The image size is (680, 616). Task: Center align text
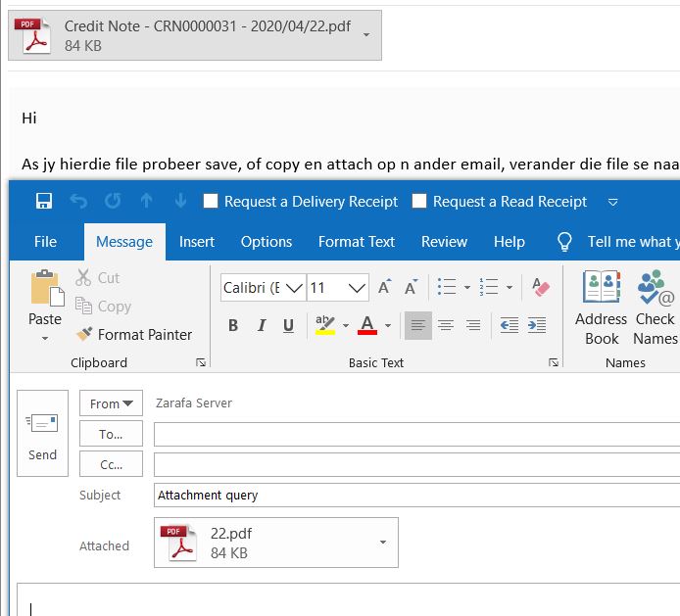pos(446,325)
